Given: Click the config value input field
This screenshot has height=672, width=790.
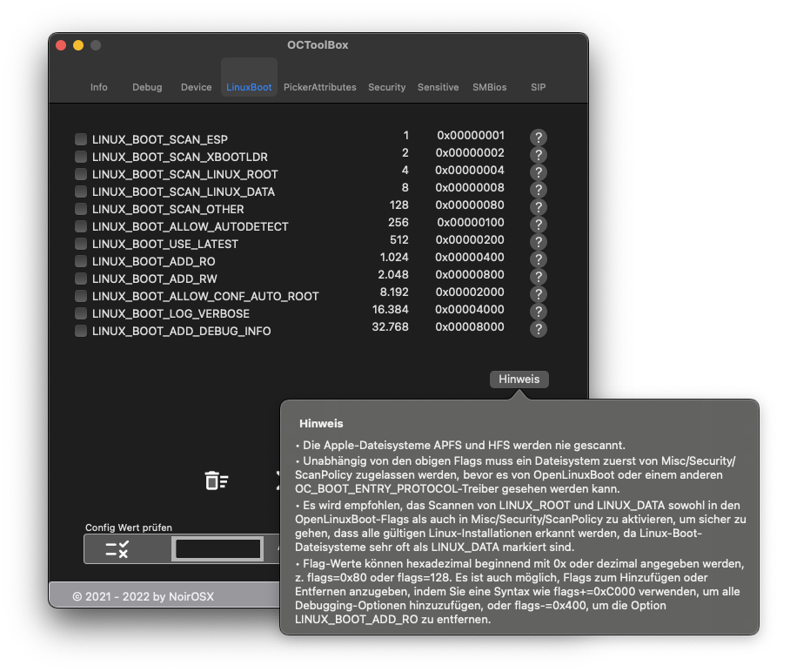Looking at the screenshot, I should tap(218, 548).
